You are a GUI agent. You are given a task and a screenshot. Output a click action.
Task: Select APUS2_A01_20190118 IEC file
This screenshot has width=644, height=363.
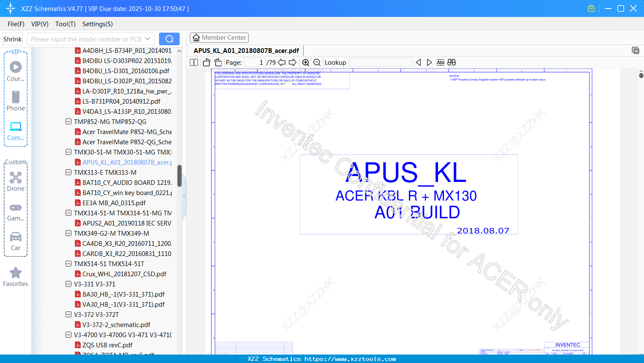coord(123,223)
